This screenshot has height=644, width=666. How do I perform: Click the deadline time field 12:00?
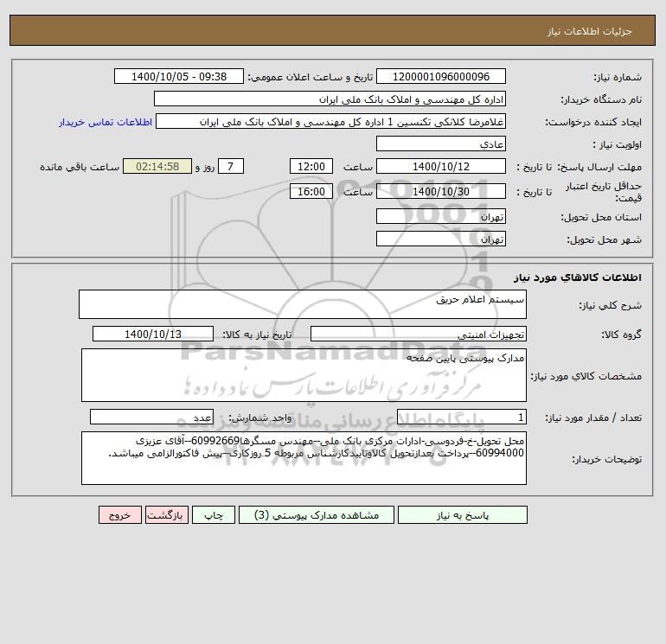tap(311, 167)
